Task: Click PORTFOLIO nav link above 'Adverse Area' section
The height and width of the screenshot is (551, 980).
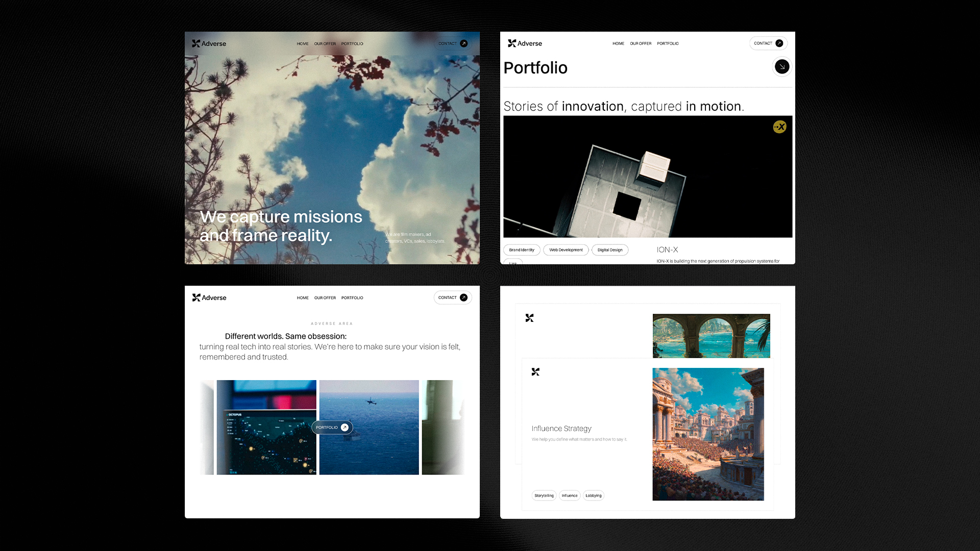Action: (352, 298)
